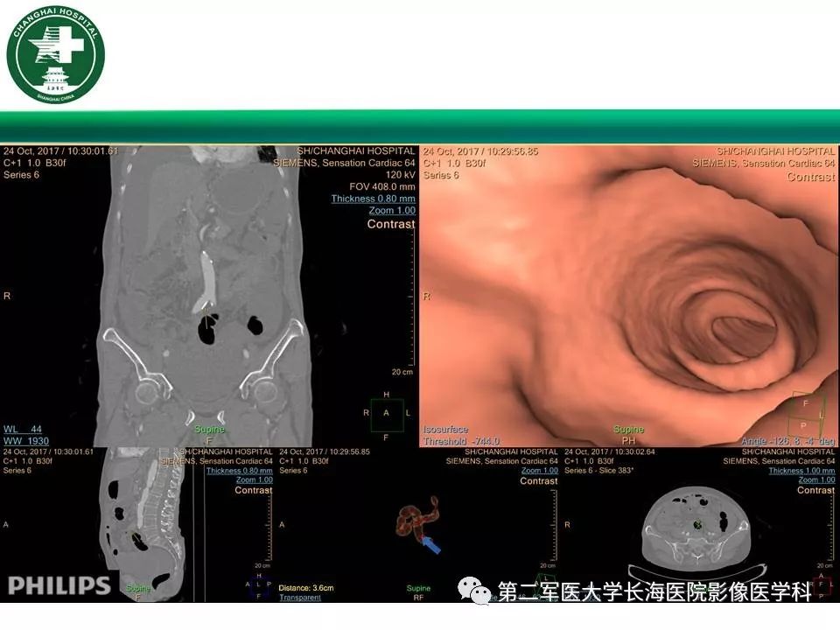840x630 pixels.
Task: Click the green crosshair marker in the axial view
Action: pyautogui.click(x=697, y=524)
